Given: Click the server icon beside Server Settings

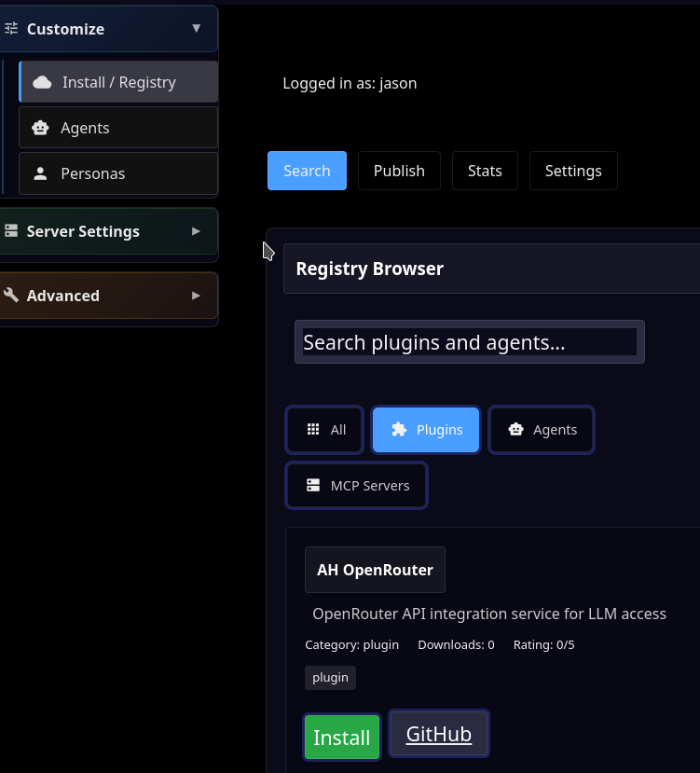Looking at the screenshot, I should click(11, 231).
